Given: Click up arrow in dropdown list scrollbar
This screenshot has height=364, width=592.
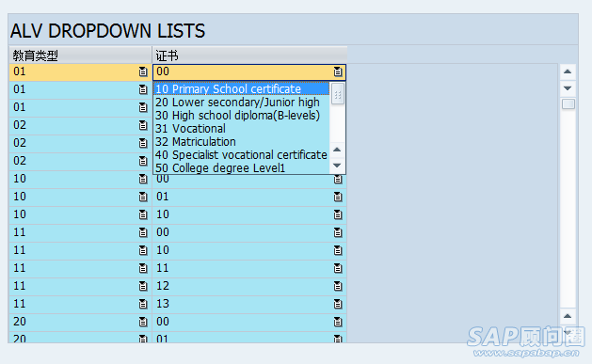Looking at the screenshot, I should [337, 150].
